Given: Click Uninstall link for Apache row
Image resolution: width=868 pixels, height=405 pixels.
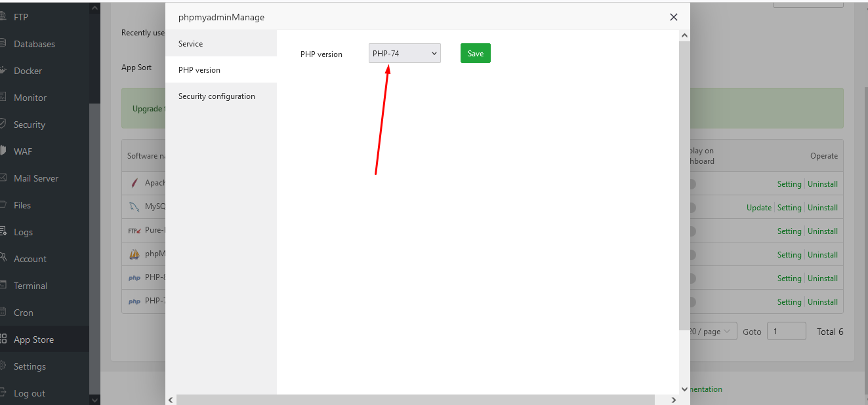Looking at the screenshot, I should click(x=823, y=184).
